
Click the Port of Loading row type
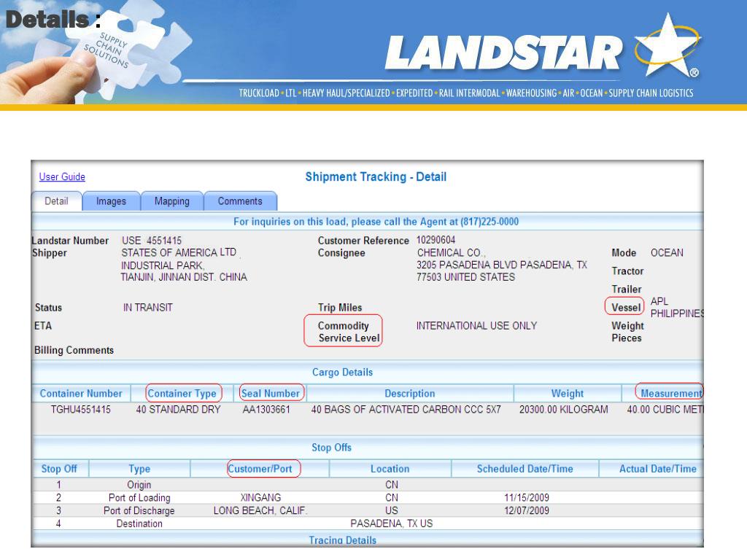pos(139,497)
